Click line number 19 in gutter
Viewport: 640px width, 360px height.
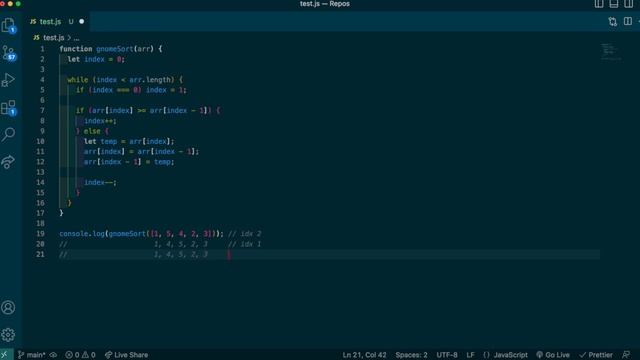(x=40, y=234)
